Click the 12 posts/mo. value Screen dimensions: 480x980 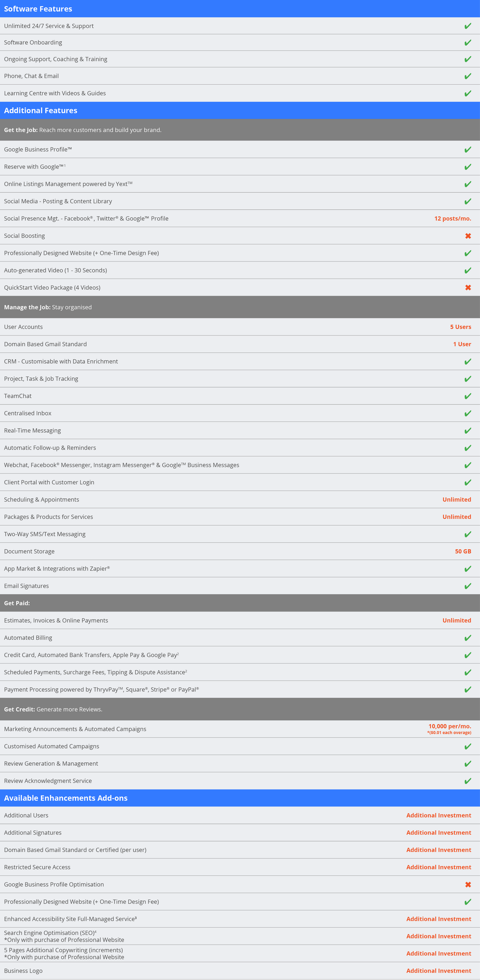point(452,219)
